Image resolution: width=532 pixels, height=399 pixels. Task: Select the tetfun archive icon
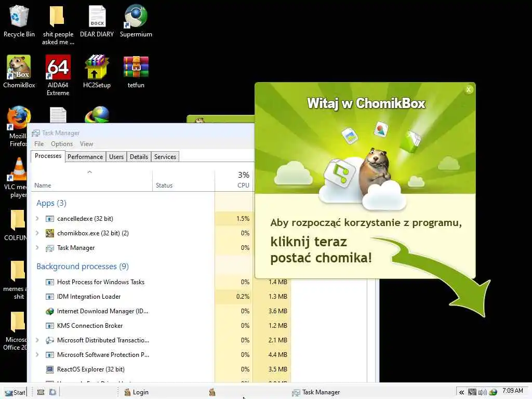tap(136, 72)
